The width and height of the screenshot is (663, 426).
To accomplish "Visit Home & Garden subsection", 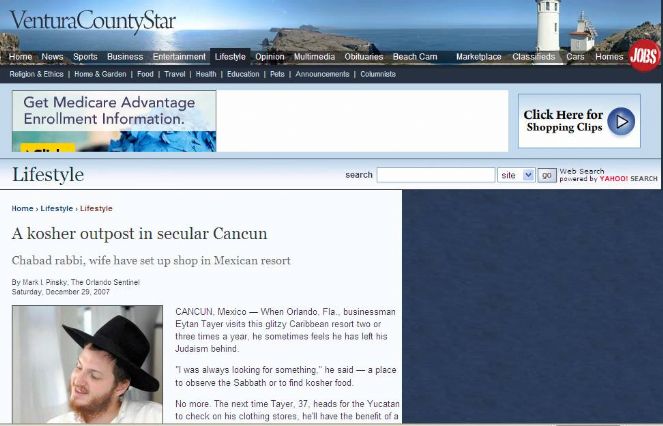I will pyautogui.click(x=100, y=74).
